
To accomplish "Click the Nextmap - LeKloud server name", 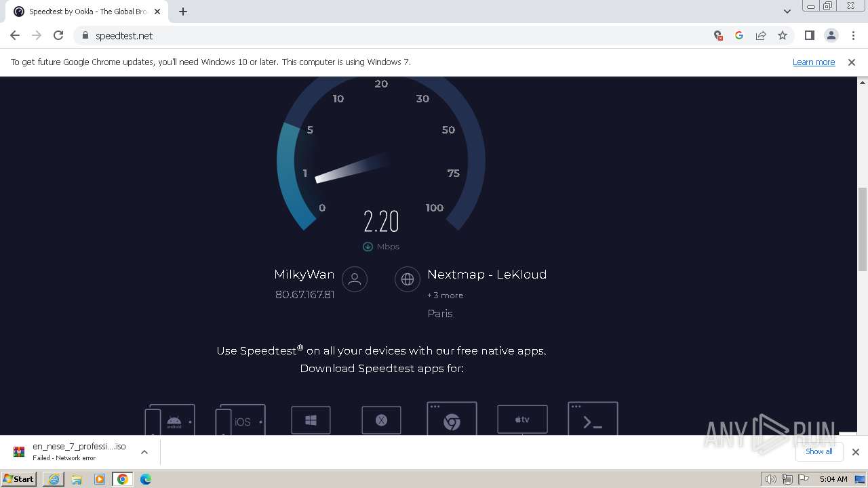I will [x=487, y=274].
